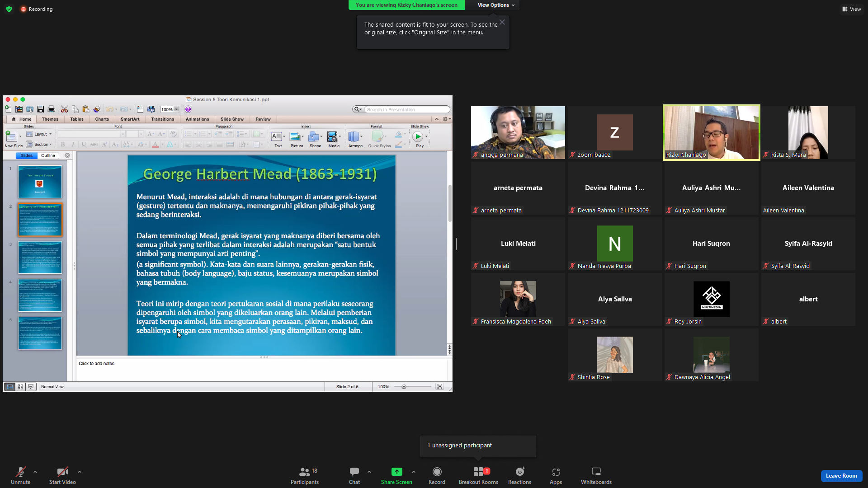Insert a Text box from ribbon
The height and width of the screenshot is (488, 868).
tap(277, 136)
